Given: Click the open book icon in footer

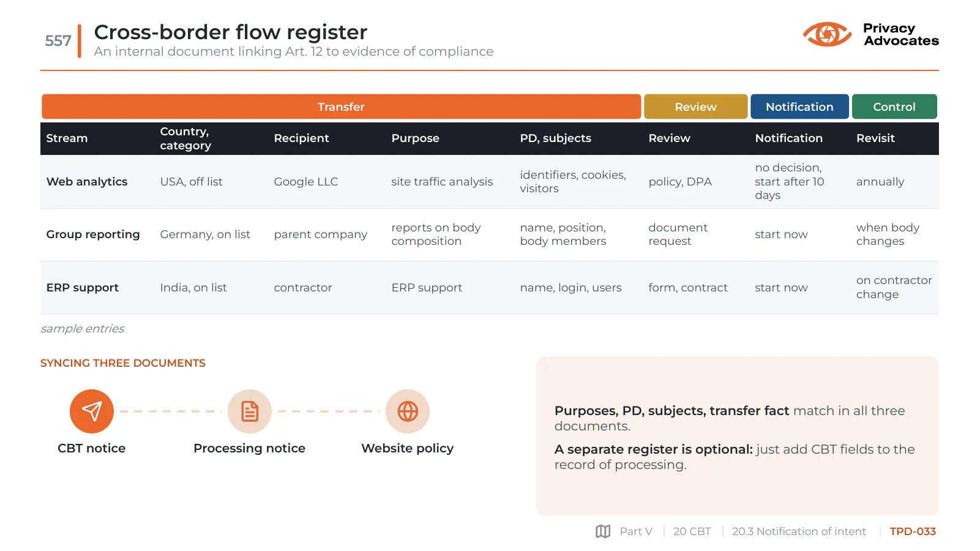Looking at the screenshot, I should (x=603, y=531).
